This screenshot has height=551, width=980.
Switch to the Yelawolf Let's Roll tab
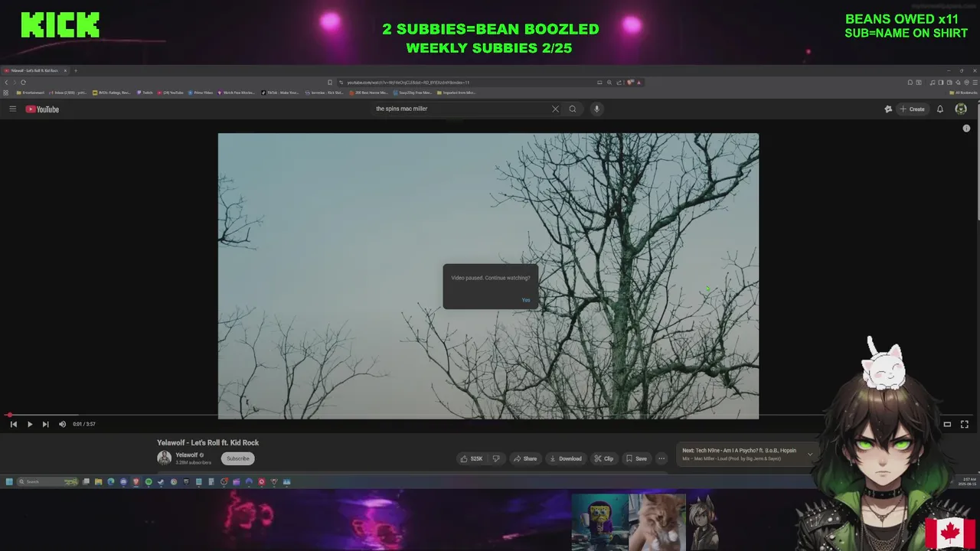click(35, 70)
